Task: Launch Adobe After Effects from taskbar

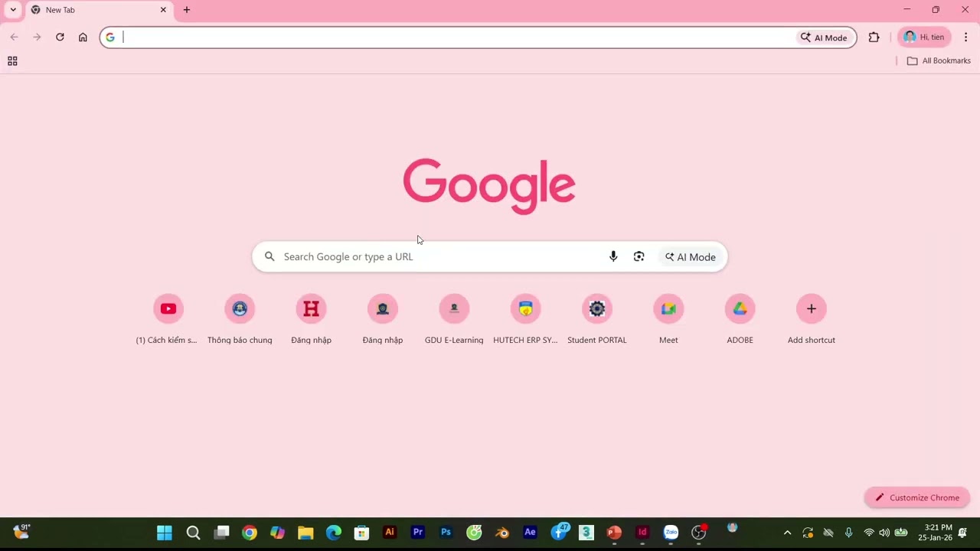Action: coord(530,533)
